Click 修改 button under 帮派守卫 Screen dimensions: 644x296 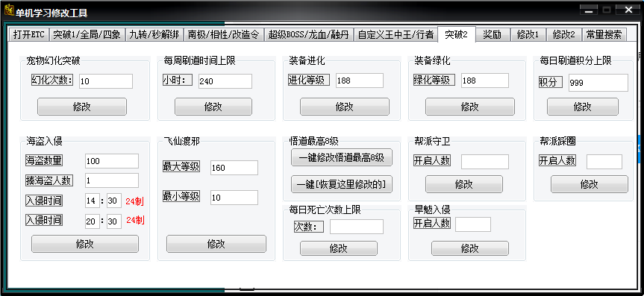click(x=463, y=184)
